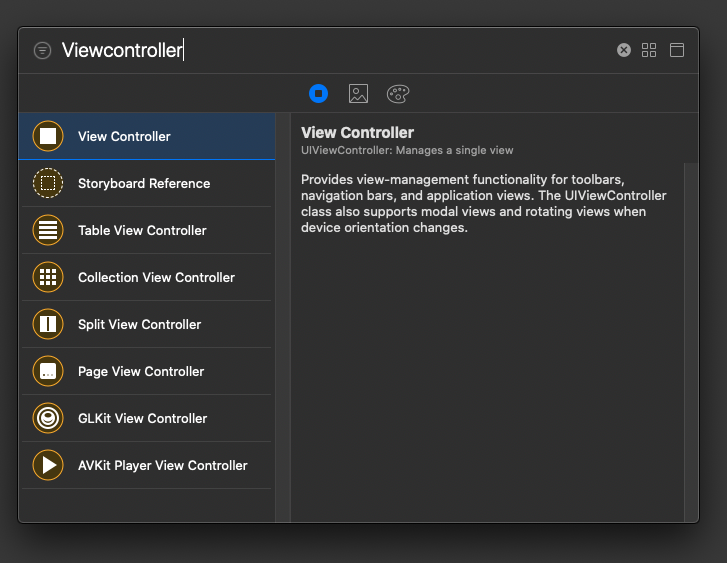Image resolution: width=727 pixels, height=563 pixels.
Task: Toggle icon grid view layout
Action: click(649, 50)
